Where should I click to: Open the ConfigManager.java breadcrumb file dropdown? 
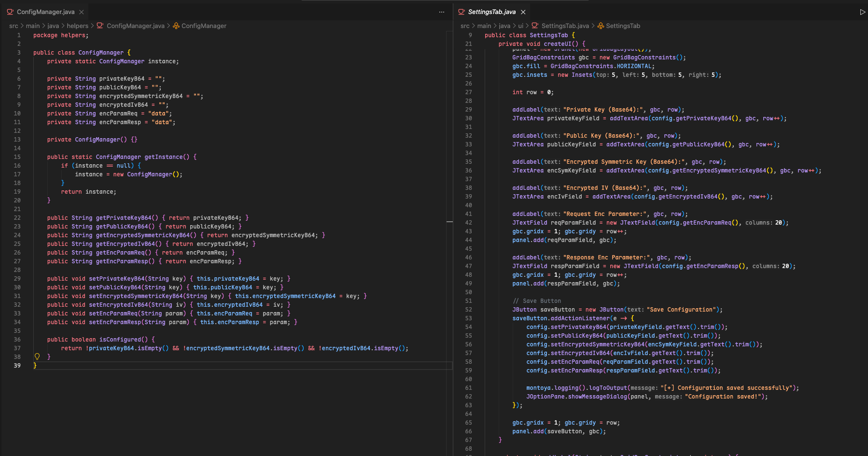(x=135, y=26)
